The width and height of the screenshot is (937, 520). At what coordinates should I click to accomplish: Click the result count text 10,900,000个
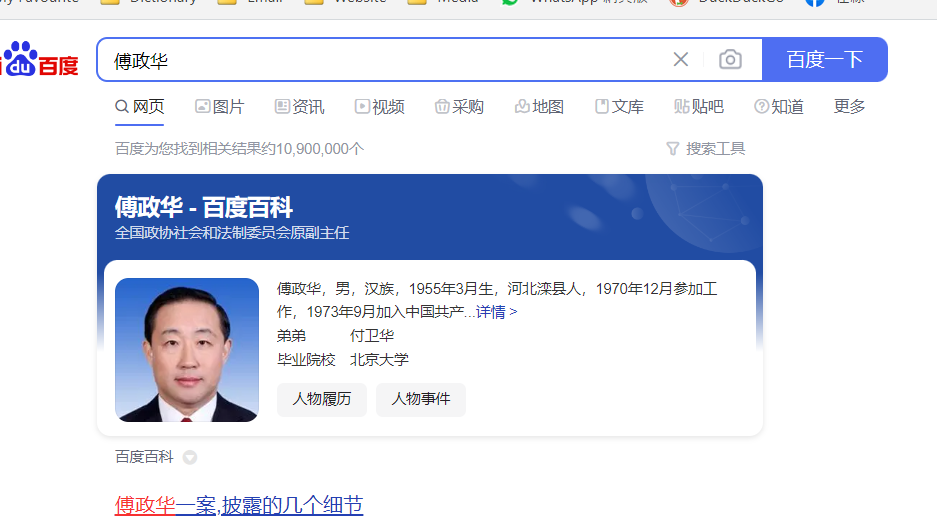click(319, 148)
